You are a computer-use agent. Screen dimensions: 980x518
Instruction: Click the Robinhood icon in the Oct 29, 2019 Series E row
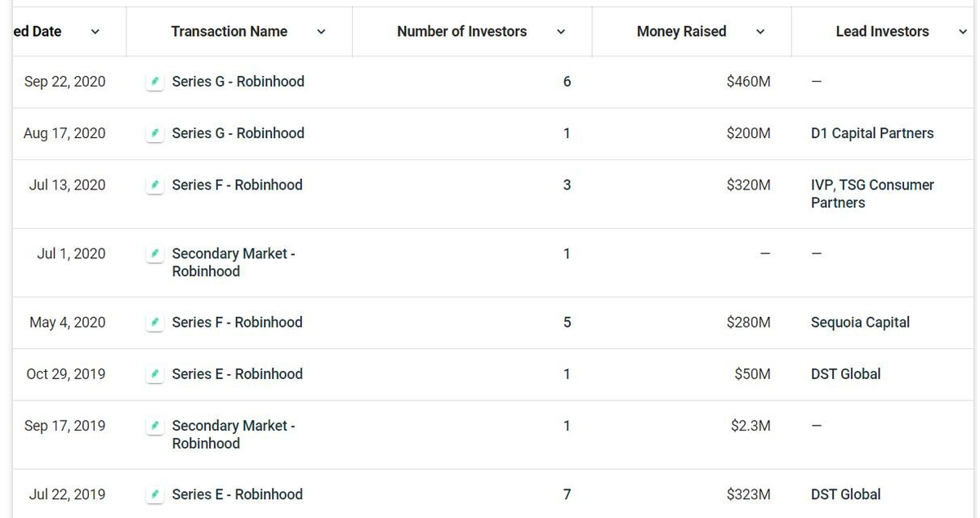155,374
